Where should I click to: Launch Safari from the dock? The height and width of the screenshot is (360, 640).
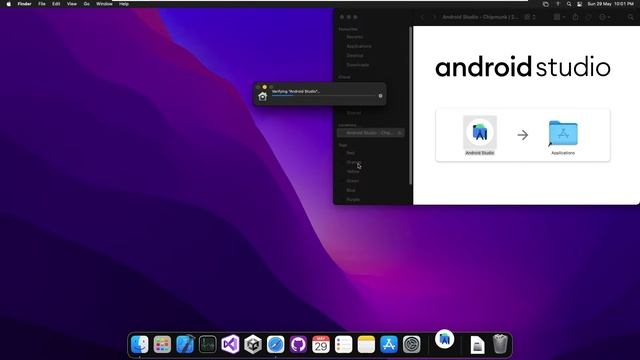(276, 344)
